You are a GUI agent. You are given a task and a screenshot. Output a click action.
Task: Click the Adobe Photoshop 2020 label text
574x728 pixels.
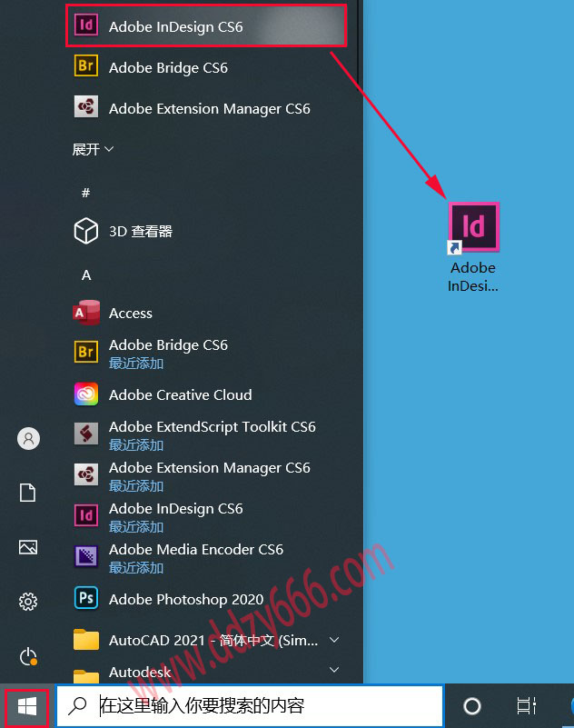186,599
